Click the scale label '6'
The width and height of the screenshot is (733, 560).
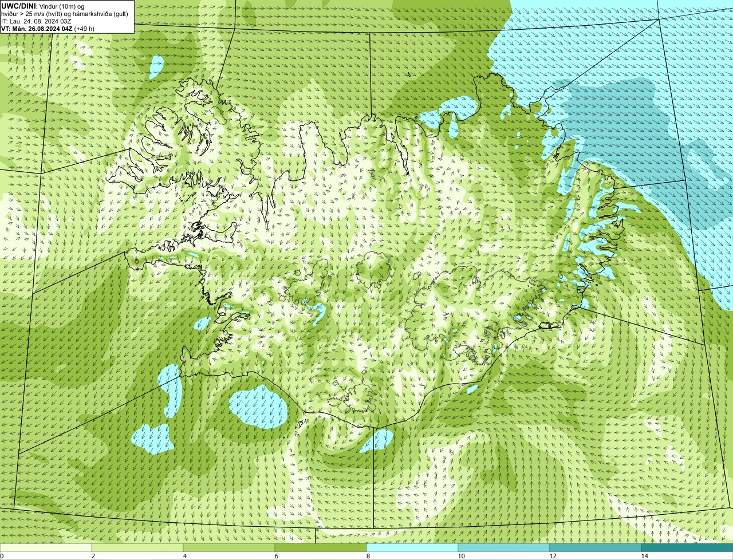click(x=276, y=556)
